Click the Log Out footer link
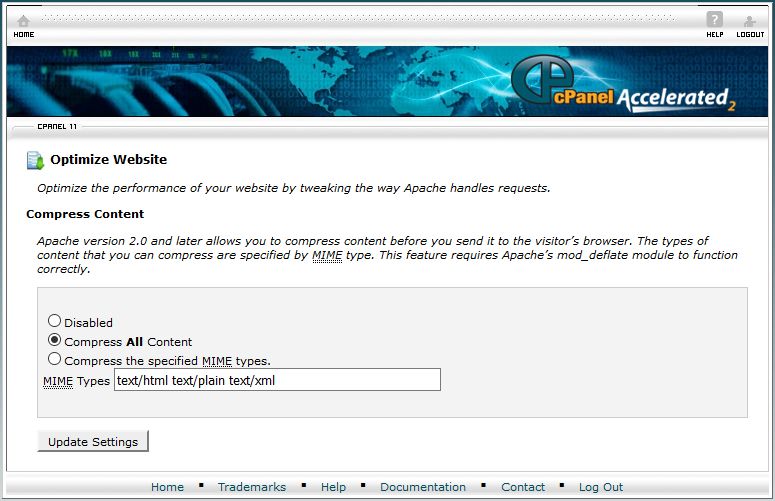 (600, 487)
